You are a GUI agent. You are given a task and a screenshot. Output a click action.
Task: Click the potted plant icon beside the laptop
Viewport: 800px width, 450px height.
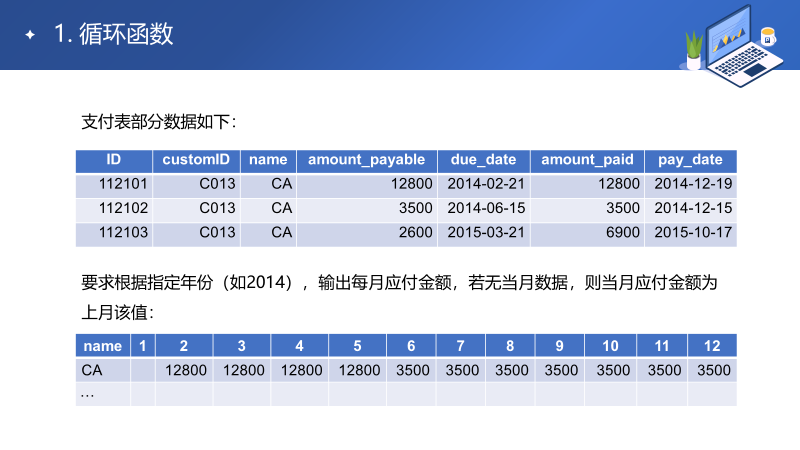tap(692, 50)
